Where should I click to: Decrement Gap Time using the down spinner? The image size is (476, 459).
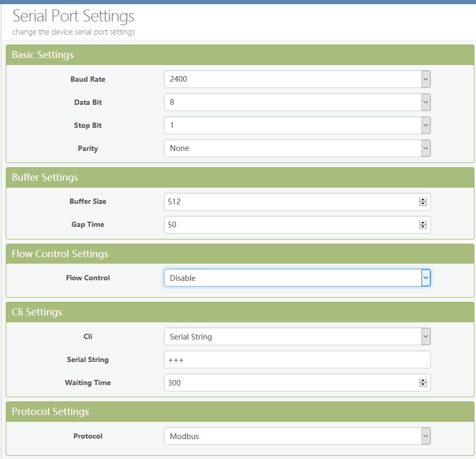pos(423,227)
